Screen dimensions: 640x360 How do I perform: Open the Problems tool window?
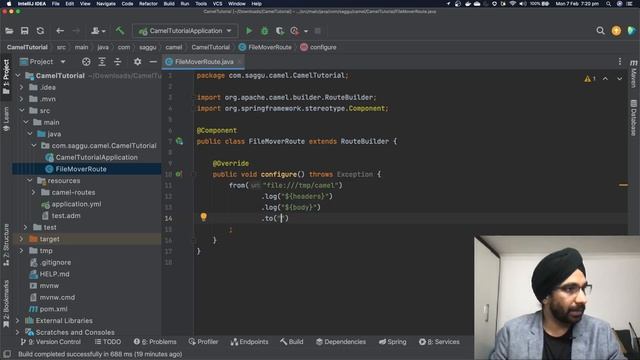click(155, 342)
